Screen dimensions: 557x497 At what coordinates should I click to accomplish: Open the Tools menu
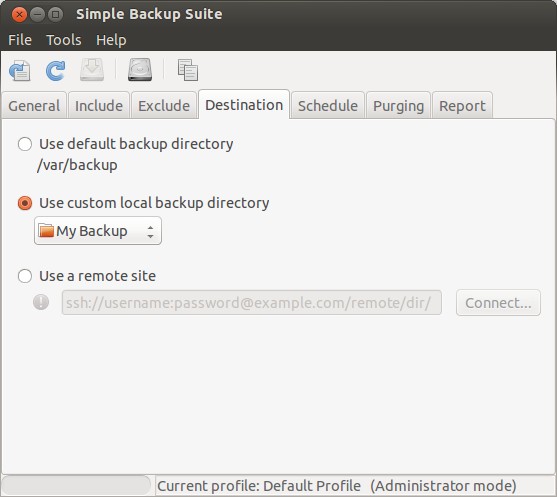coord(64,40)
